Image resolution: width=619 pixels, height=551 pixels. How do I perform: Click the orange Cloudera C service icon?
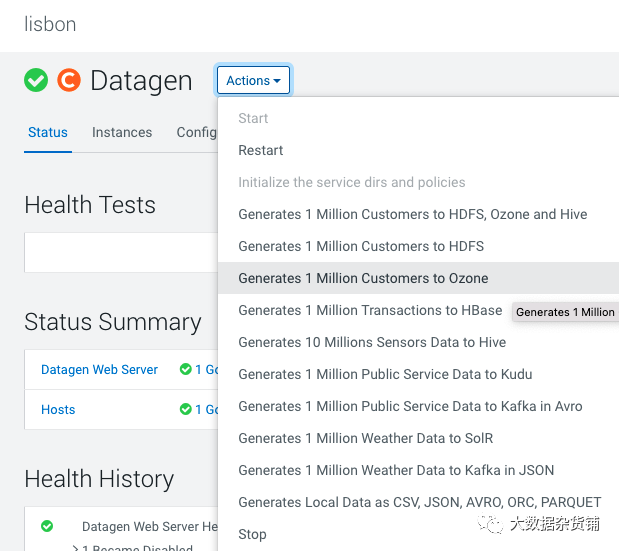click(69, 80)
